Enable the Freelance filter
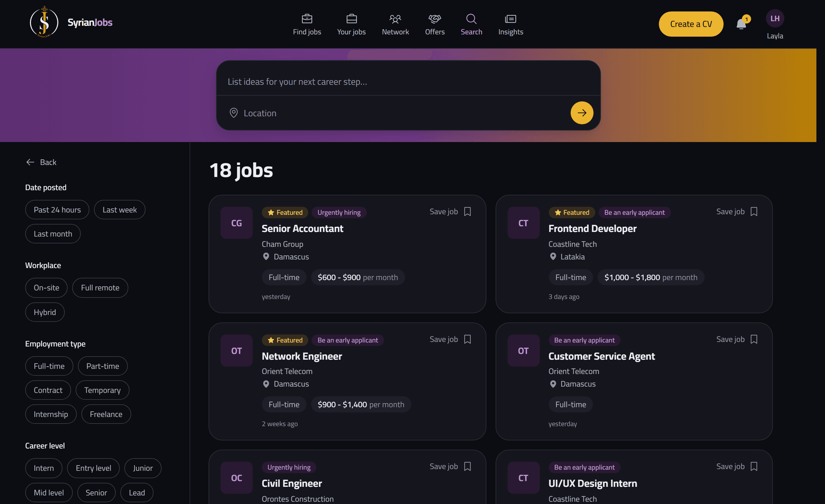 coord(106,414)
